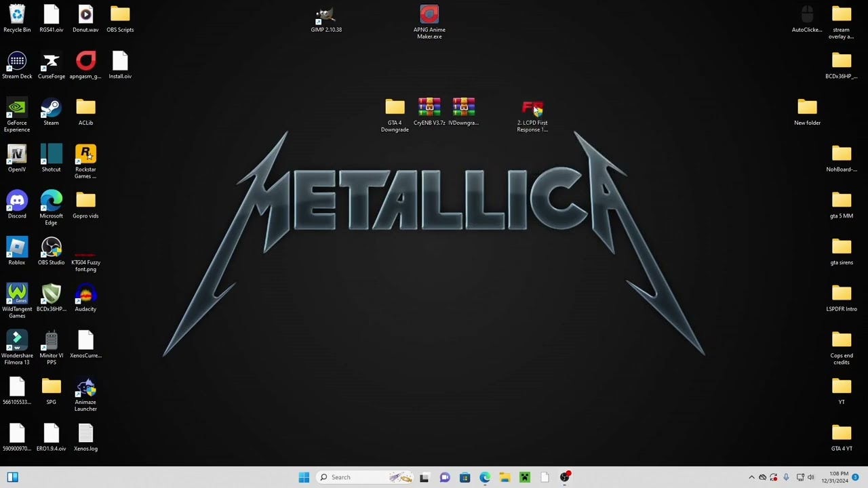
Task: Select the Steam desktop shortcut
Action: click(x=52, y=113)
